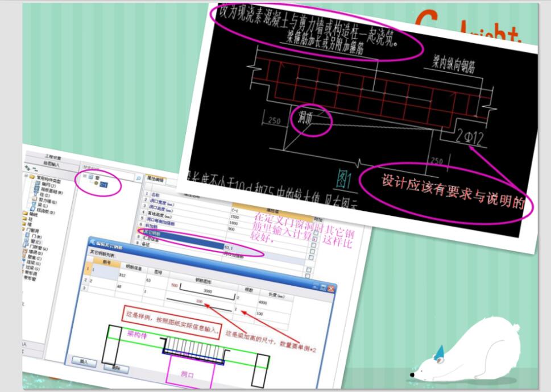Viewport: 551px width, 392px height.
Task: Select 门联窗(A) in the component tree
Action: pos(35,248)
